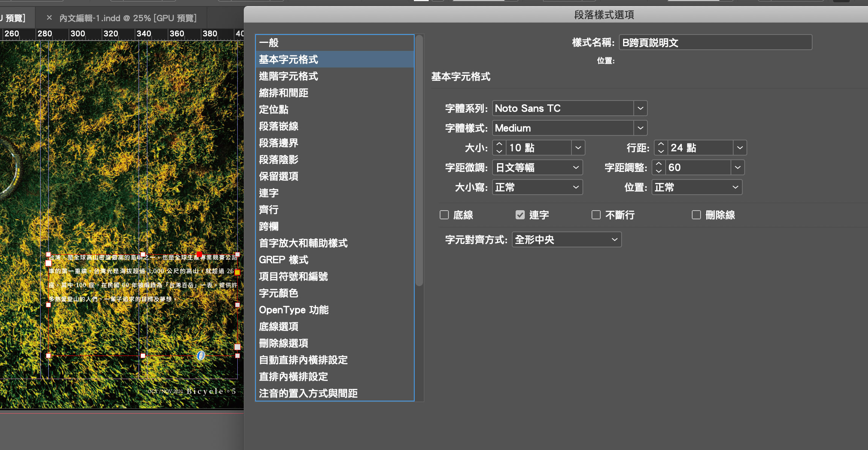868x450 pixels.
Task: Select 縮排和間距 in the category list
Action: pyautogui.click(x=284, y=93)
